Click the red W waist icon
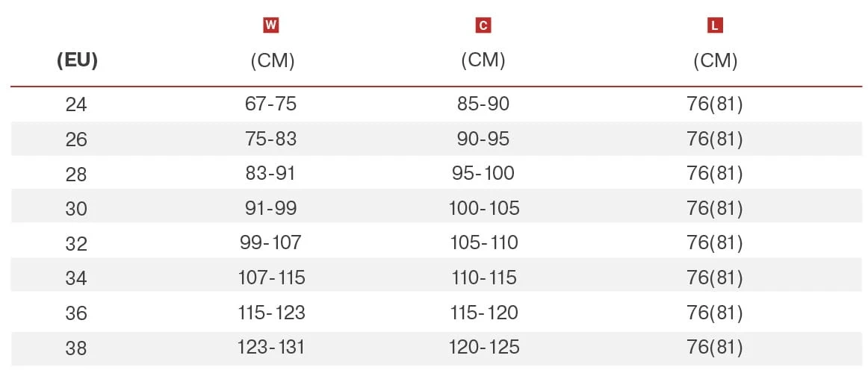Image resolution: width=868 pixels, height=373 pixels. pyautogui.click(x=270, y=25)
